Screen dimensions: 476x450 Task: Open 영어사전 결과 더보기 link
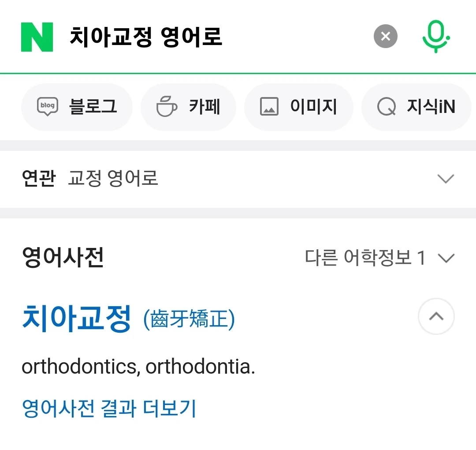point(109,409)
